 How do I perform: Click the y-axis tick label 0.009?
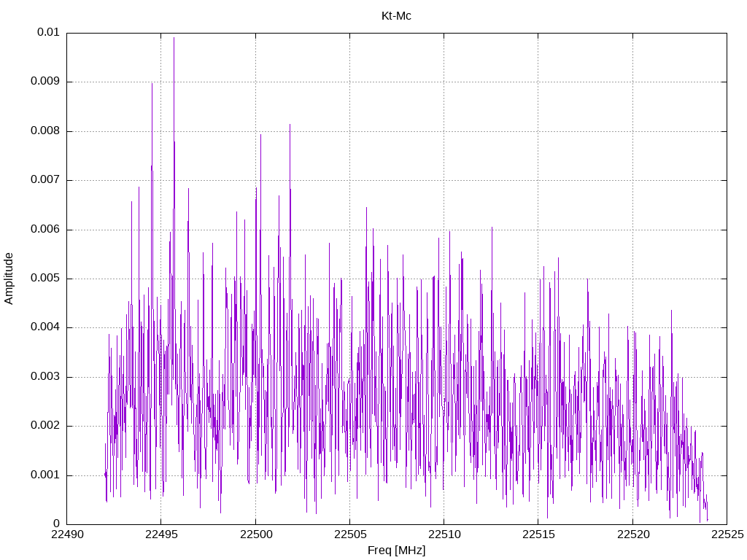45,82
